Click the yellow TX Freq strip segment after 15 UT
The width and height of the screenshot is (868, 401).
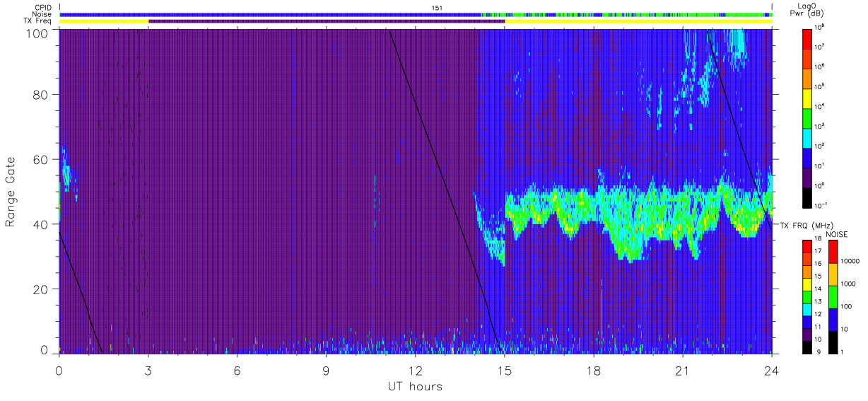[638, 21]
